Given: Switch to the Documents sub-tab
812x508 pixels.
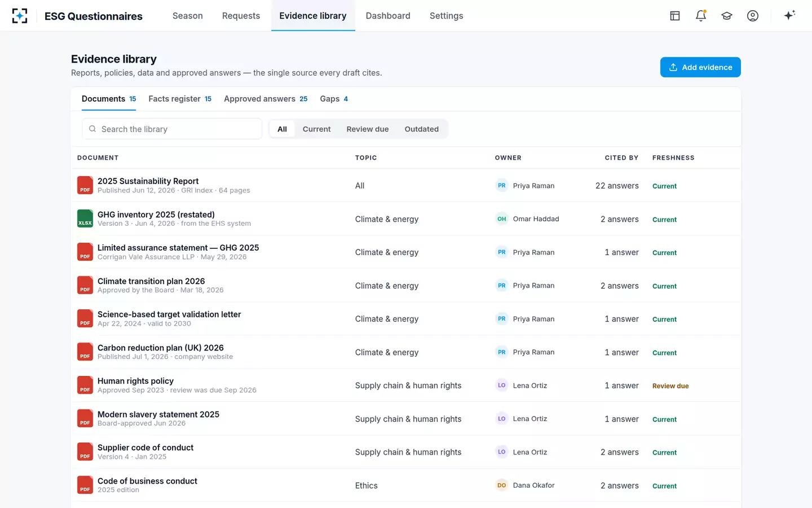Looking at the screenshot, I should [109, 99].
